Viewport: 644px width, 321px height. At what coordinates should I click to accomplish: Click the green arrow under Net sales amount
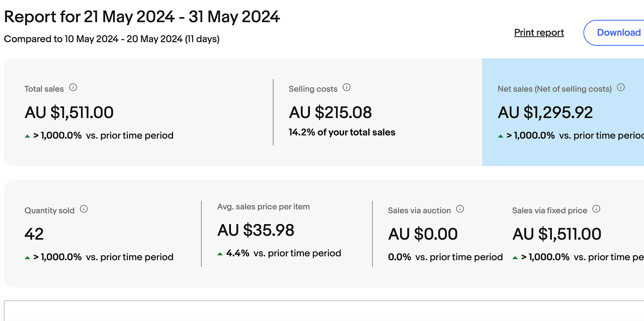pyautogui.click(x=501, y=136)
